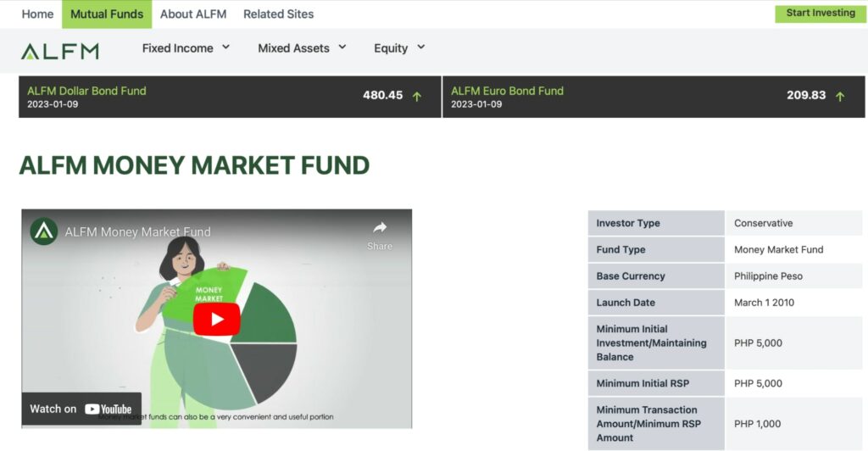
Task: Click the 480.45 fund value
Action: [382, 95]
